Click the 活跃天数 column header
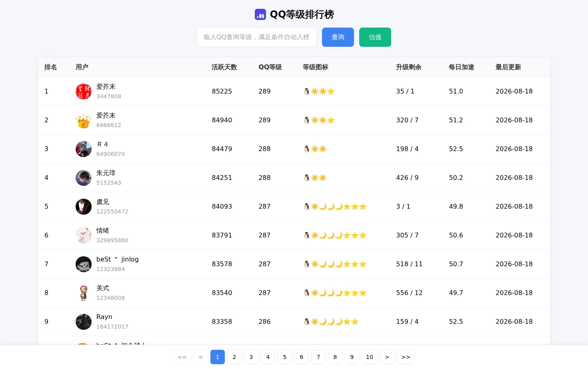This screenshot has width=588, height=369. pyautogui.click(x=224, y=67)
